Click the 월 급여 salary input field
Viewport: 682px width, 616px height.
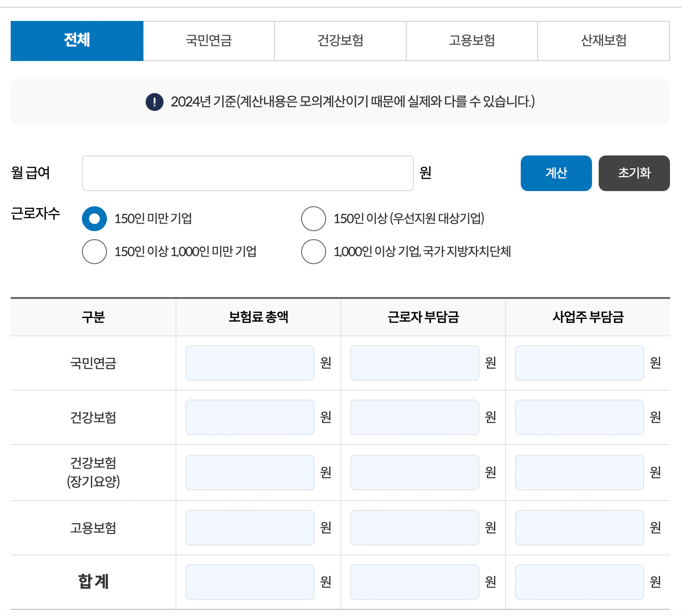point(248,173)
